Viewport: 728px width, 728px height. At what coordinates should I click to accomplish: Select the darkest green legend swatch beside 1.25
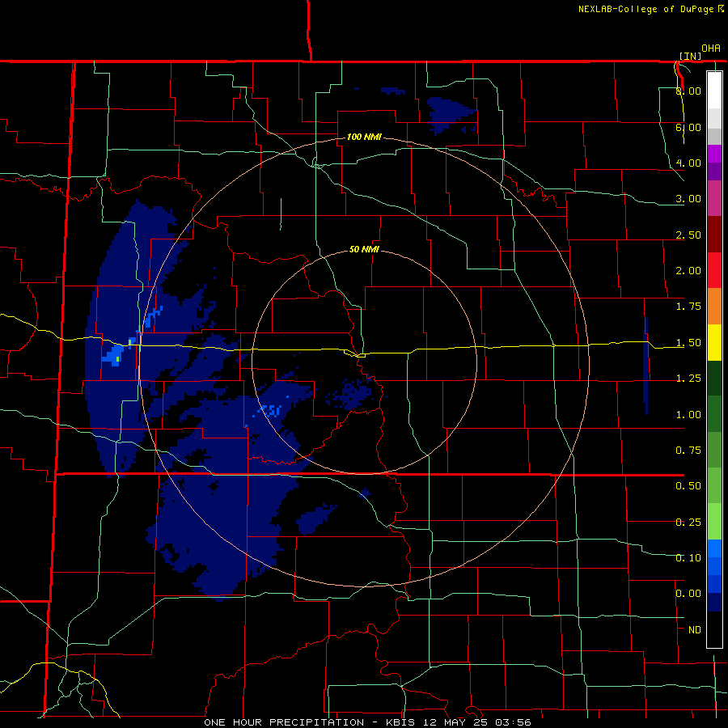[x=714, y=379]
